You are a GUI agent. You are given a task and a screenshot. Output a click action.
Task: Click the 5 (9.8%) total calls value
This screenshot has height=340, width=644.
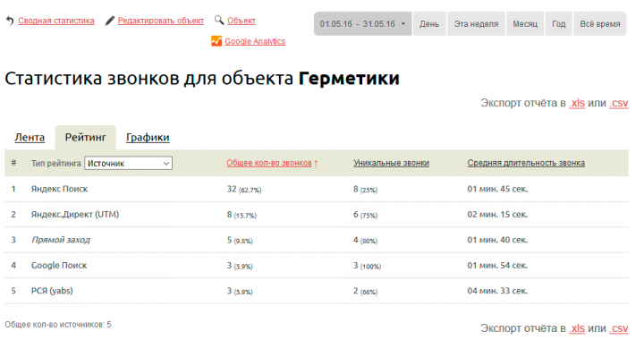[x=240, y=240]
